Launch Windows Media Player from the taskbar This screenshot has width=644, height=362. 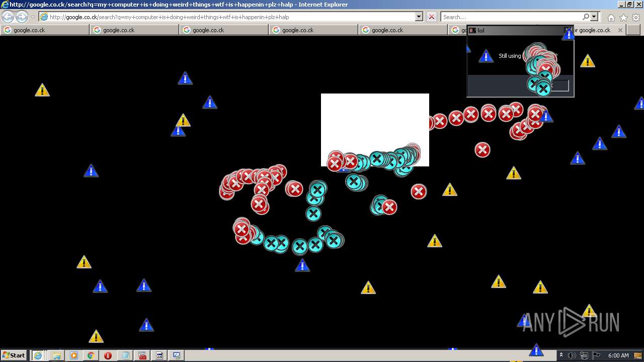73,355
